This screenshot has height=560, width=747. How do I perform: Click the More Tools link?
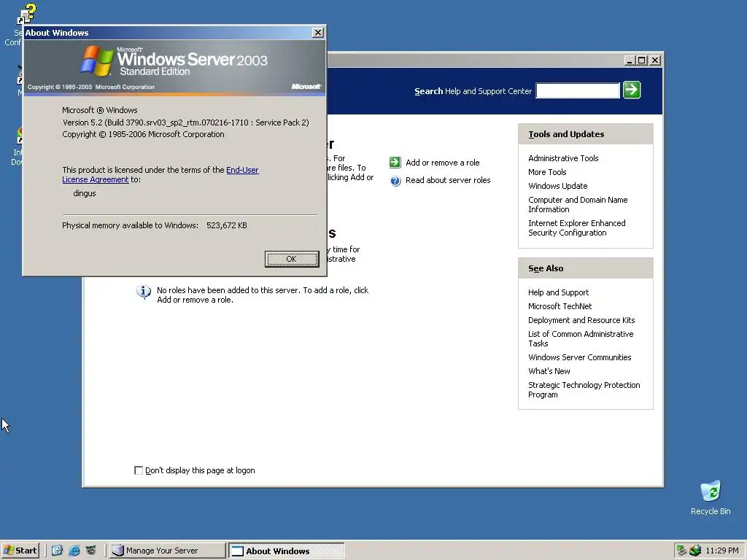[547, 172]
